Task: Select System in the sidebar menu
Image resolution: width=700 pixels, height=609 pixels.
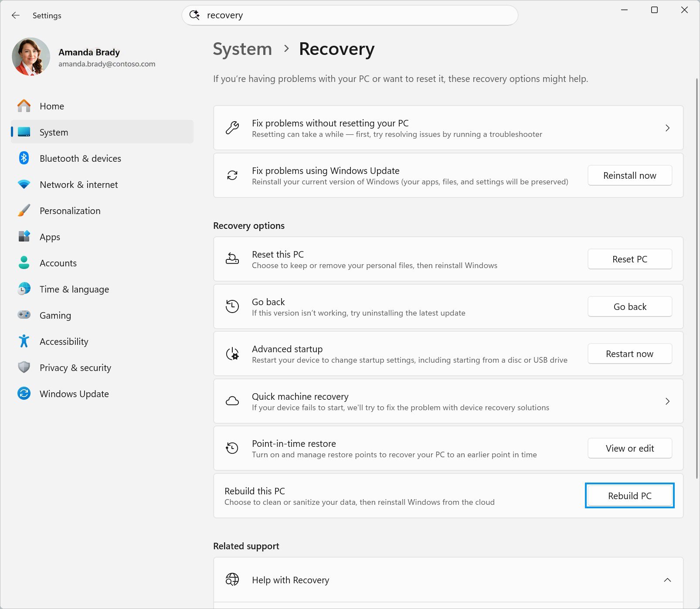Action: [102, 132]
